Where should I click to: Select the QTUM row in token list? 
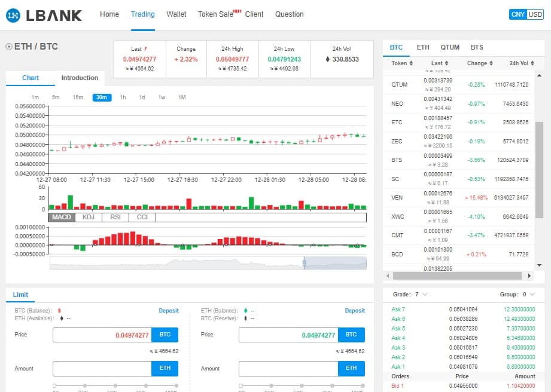point(459,85)
